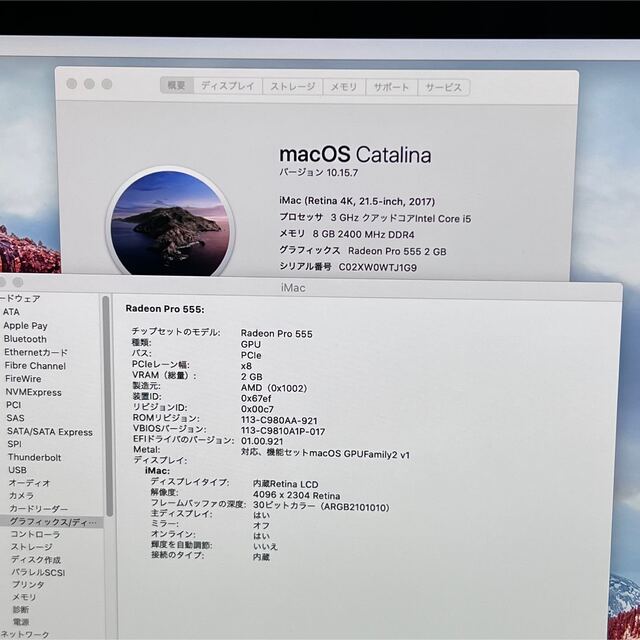The height and width of the screenshot is (640, 640).
Task: Switch to the サービス tab
Action: tap(444, 87)
